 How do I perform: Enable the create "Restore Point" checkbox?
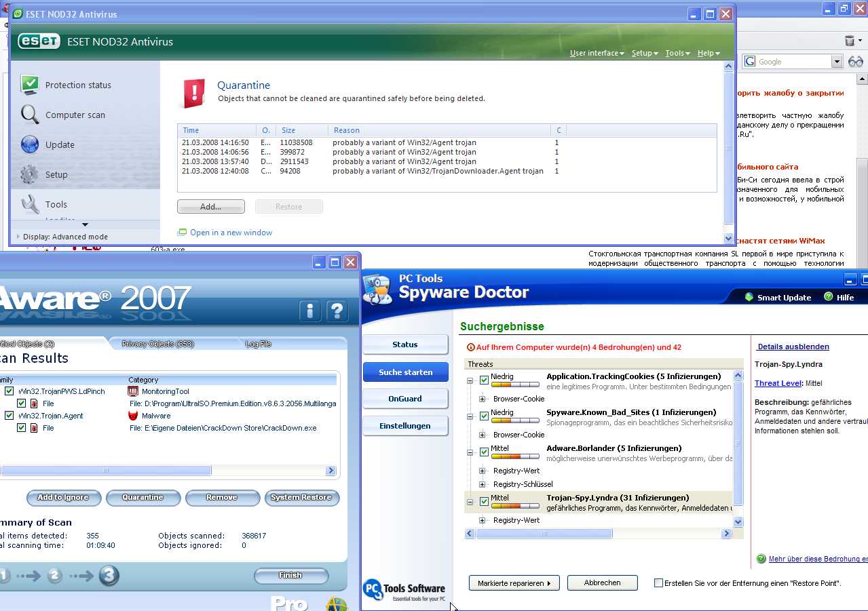(658, 583)
